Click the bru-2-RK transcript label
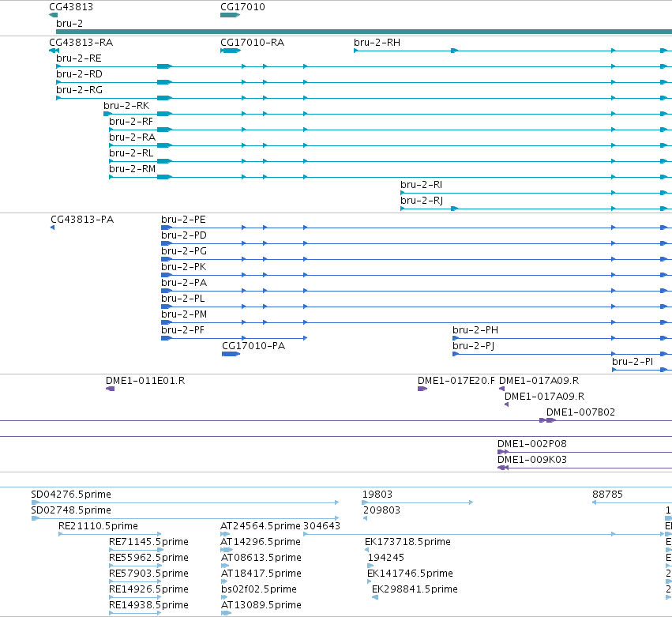Image resolution: width=672 pixels, height=617 pixels. pos(126,106)
